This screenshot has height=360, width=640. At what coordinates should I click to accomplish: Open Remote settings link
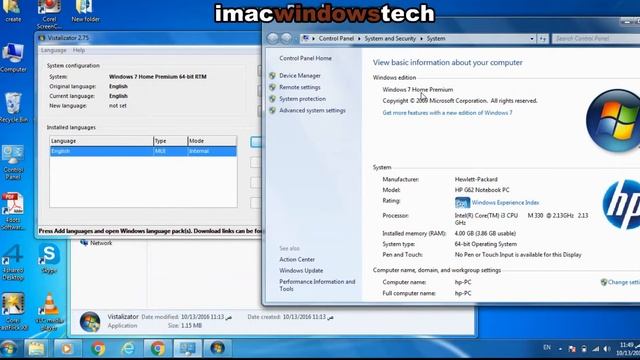(x=300, y=87)
